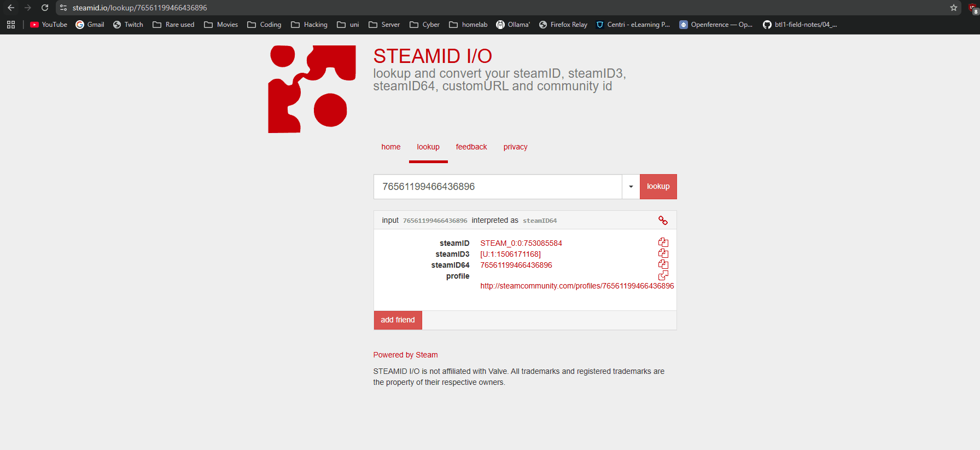Click the add friend button

pos(398,320)
